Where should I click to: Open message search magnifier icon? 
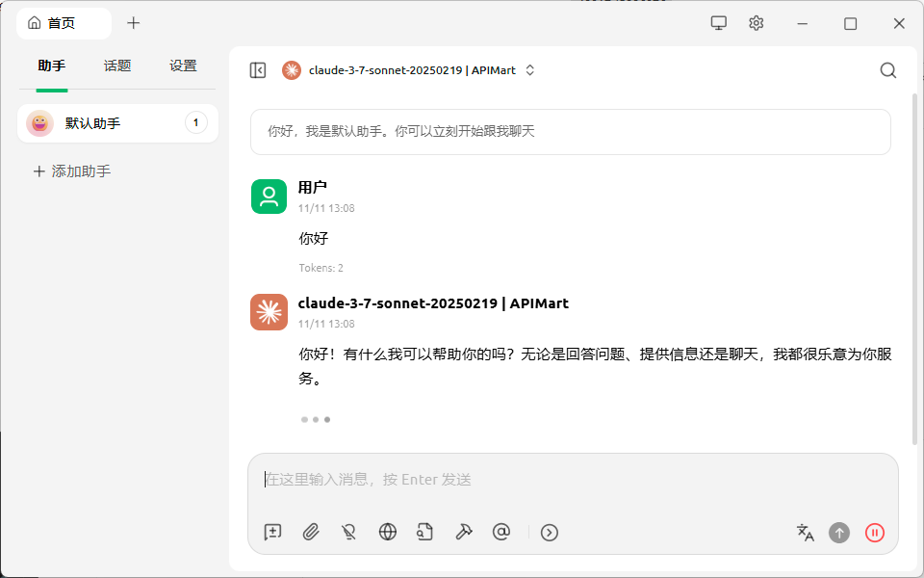(888, 70)
